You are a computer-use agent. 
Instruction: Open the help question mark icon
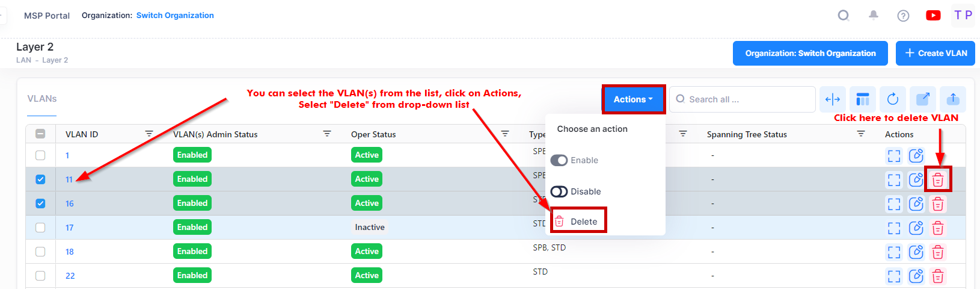tap(903, 16)
